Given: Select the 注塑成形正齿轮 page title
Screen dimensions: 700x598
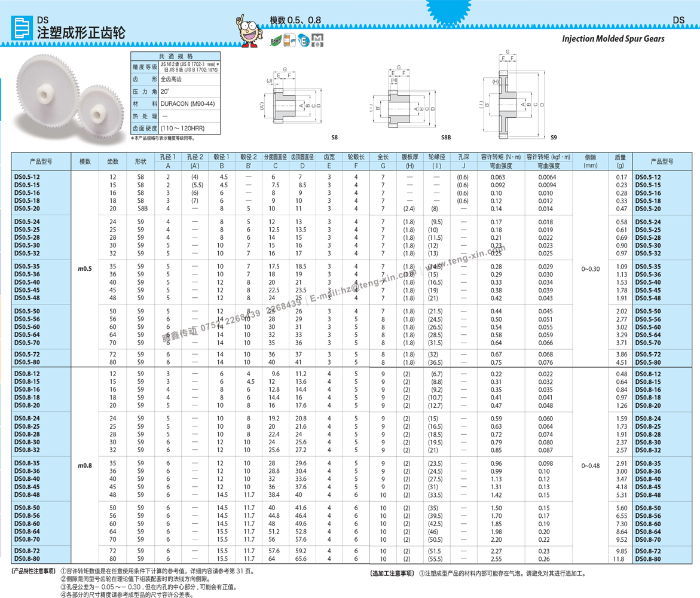Looking at the screenshot, I should coord(81,33).
